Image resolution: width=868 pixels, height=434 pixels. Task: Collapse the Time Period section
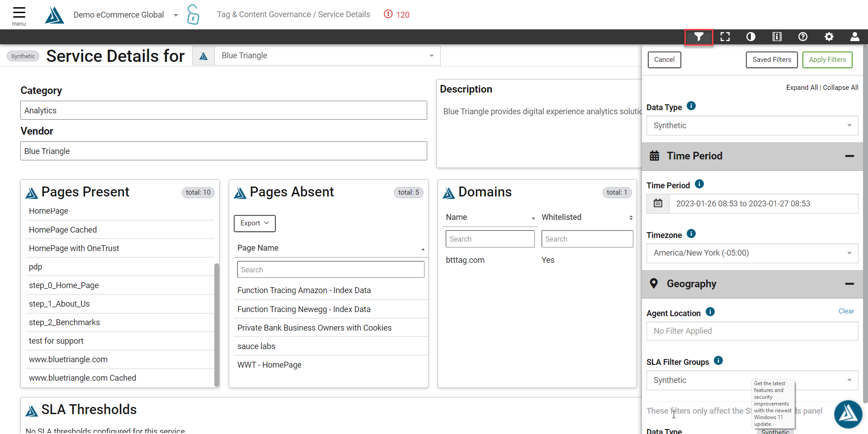point(849,156)
